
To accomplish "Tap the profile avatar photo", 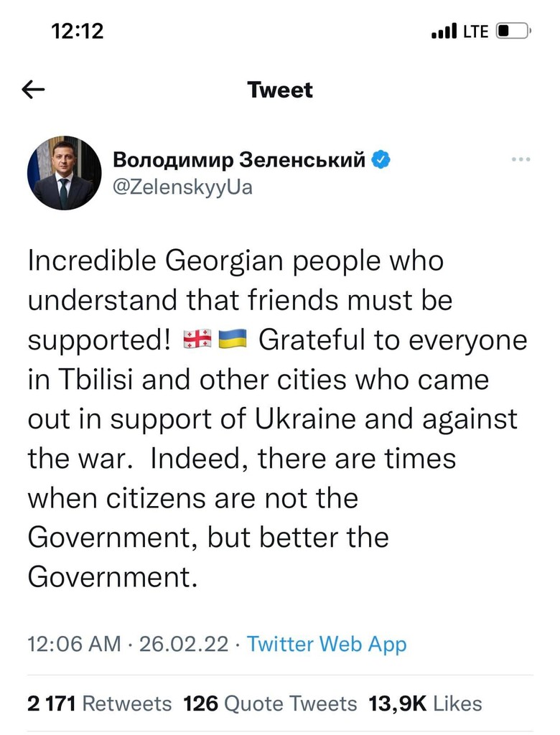I will 65,174.
